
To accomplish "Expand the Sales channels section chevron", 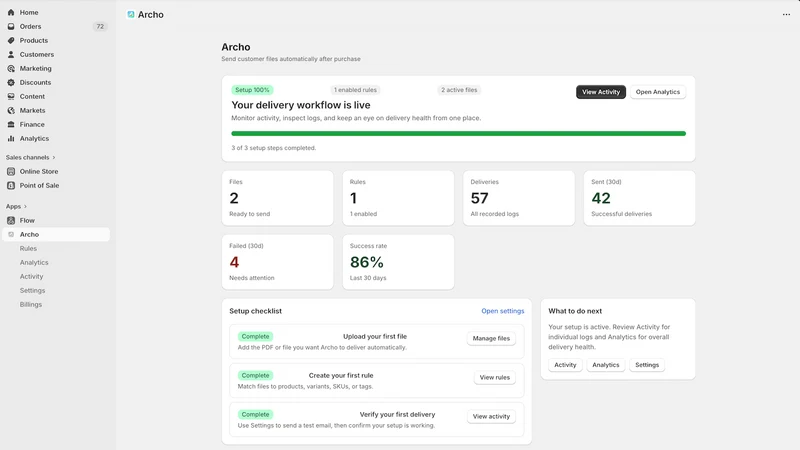I will [54, 158].
